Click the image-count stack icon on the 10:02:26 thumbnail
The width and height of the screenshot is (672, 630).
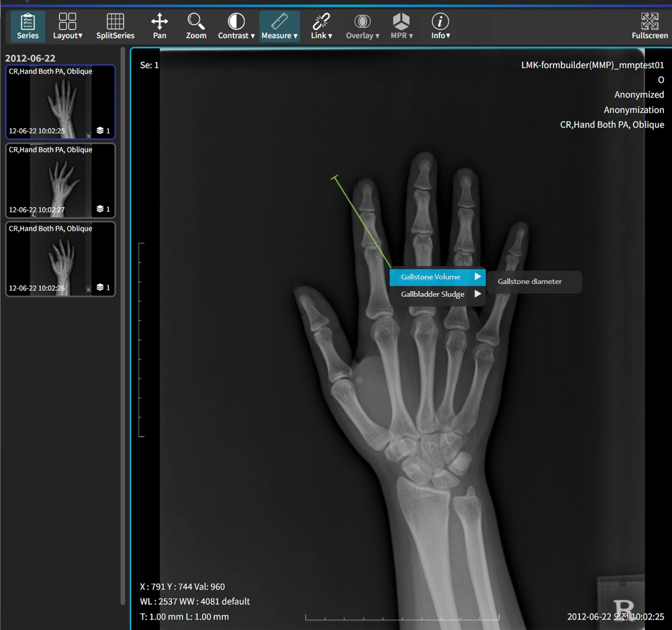[x=100, y=288]
